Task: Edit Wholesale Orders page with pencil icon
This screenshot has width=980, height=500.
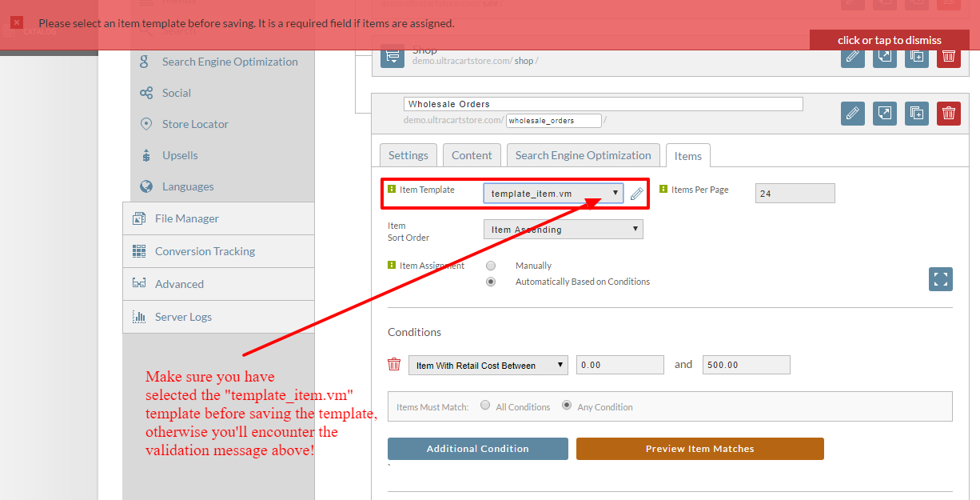Action: coord(853,113)
